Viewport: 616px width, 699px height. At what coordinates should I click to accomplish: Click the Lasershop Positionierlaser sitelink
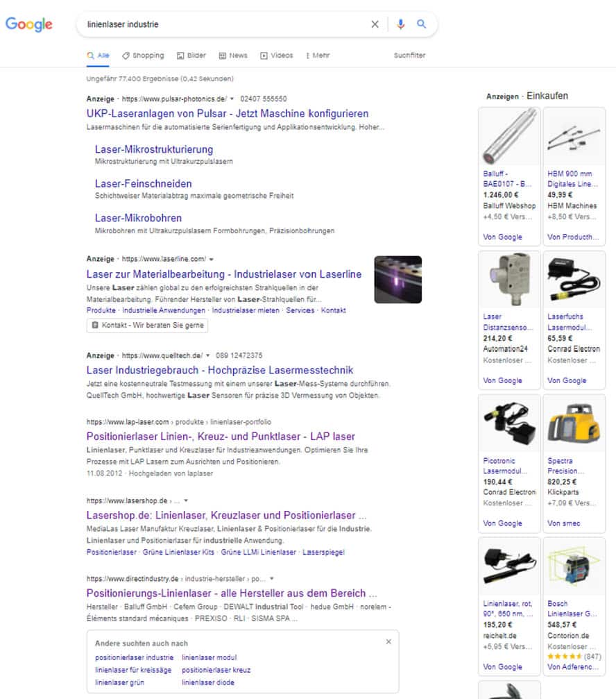(x=112, y=552)
